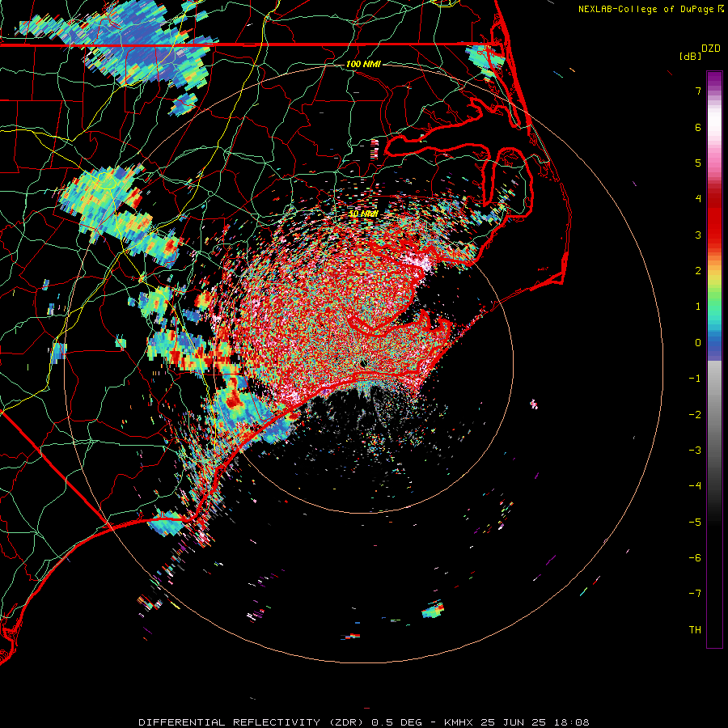This screenshot has height=728, width=728.
Task: Click the 5 value on the scale
Action: click(x=698, y=163)
